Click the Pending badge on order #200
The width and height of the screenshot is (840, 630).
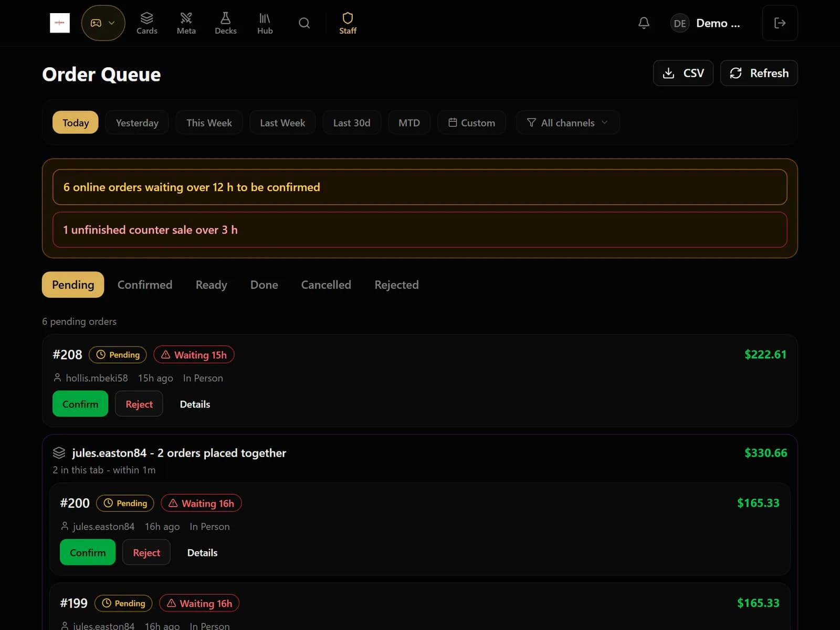pos(125,503)
